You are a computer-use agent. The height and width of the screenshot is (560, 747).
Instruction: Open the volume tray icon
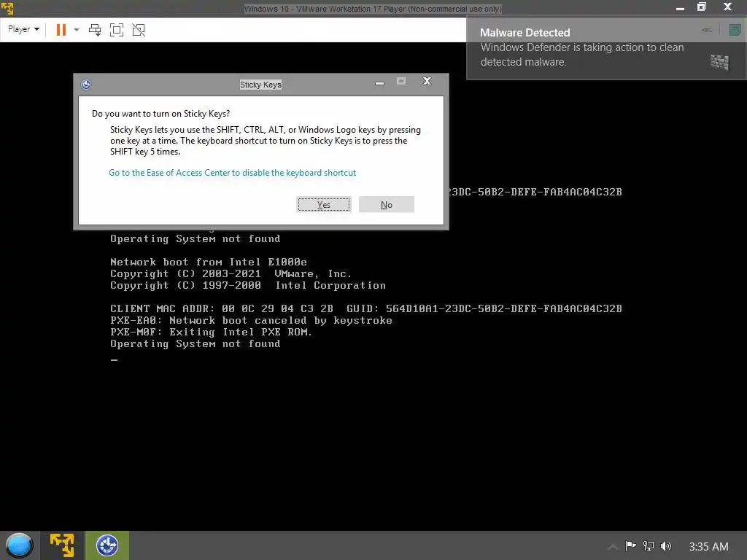(x=666, y=546)
